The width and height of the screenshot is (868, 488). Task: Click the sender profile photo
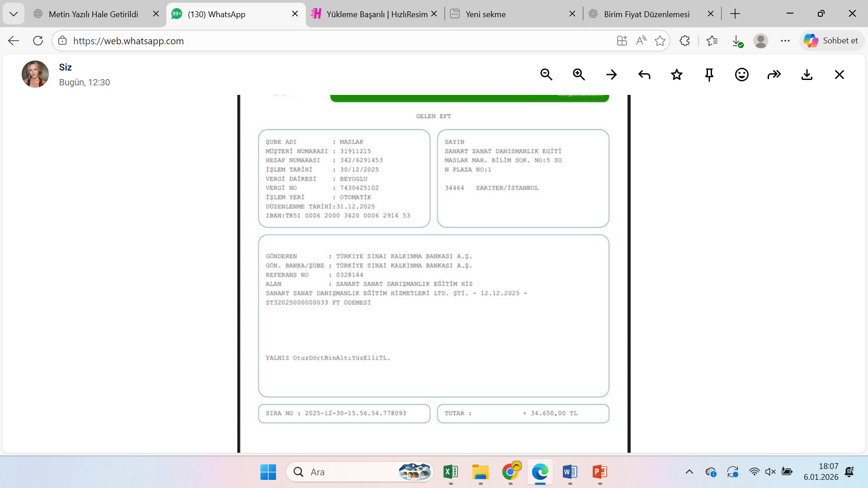click(x=35, y=74)
